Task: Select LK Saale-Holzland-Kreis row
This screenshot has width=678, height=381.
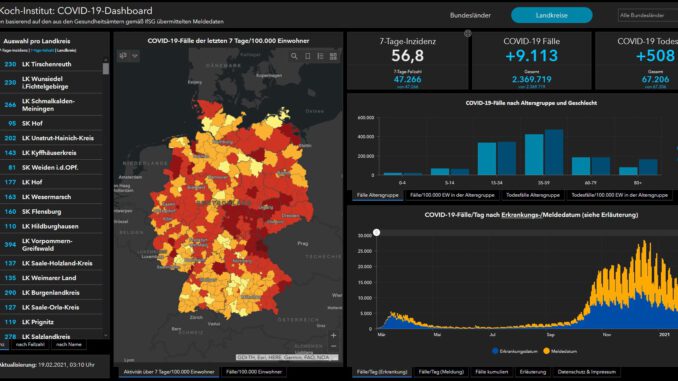Action: pyautogui.click(x=51, y=263)
